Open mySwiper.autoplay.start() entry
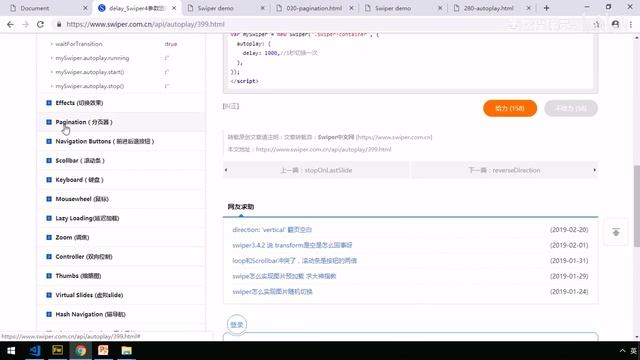Image resolution: width=640 pixels, height=360 pixels. point(90,72)
